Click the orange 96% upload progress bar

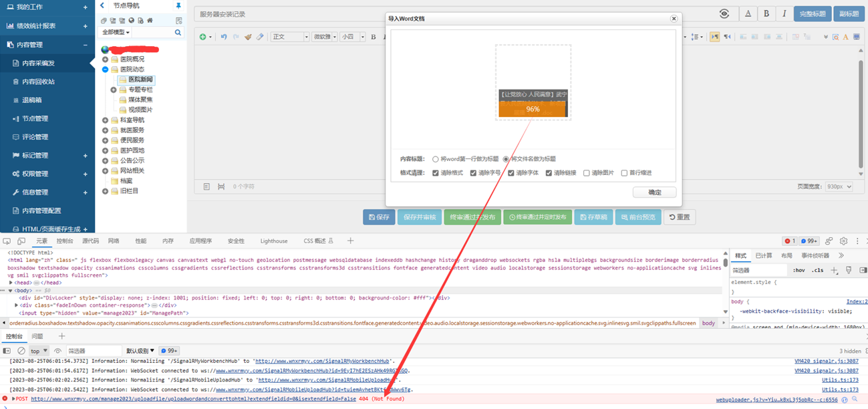click(x=533, y=109)
